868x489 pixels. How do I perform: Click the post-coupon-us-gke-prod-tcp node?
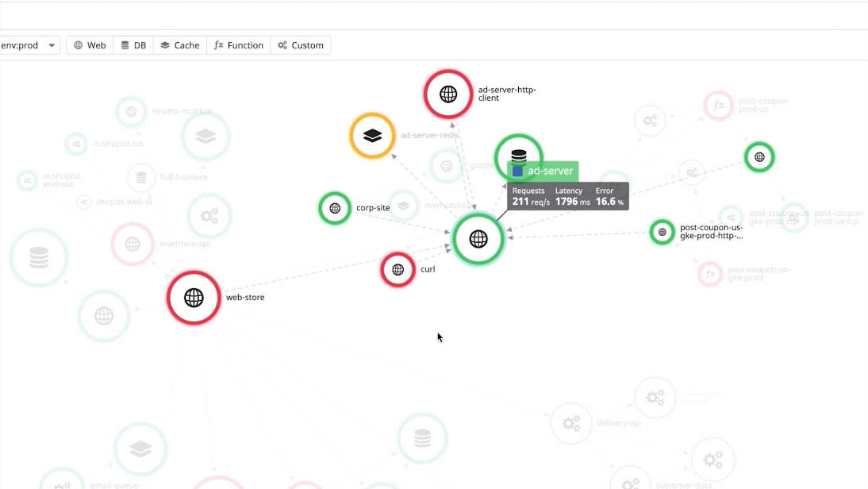(732, 218)
